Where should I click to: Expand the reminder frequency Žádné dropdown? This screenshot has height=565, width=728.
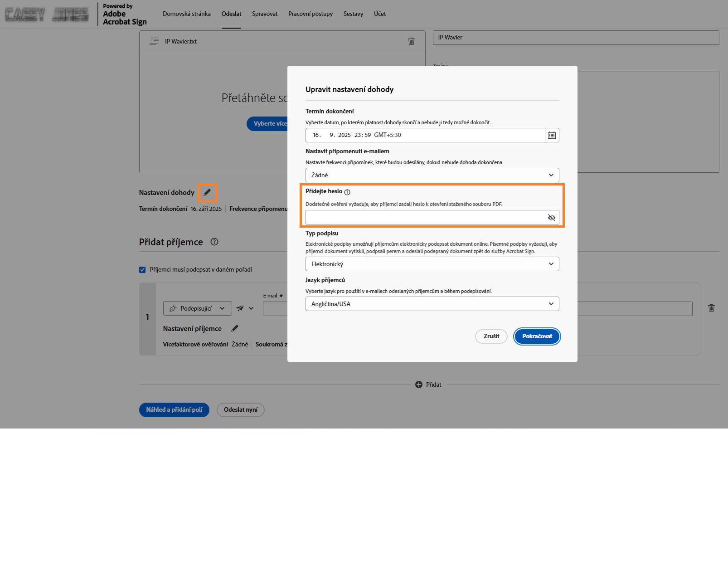point(432,175)
